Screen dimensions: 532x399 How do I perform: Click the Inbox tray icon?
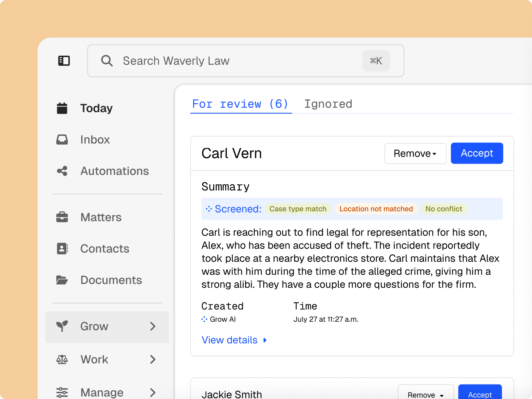pos(62,140)
